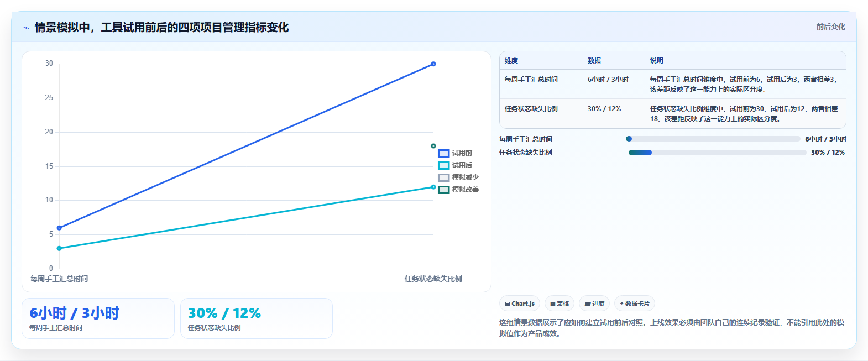Click the 说明 column header

click(657, 61)
